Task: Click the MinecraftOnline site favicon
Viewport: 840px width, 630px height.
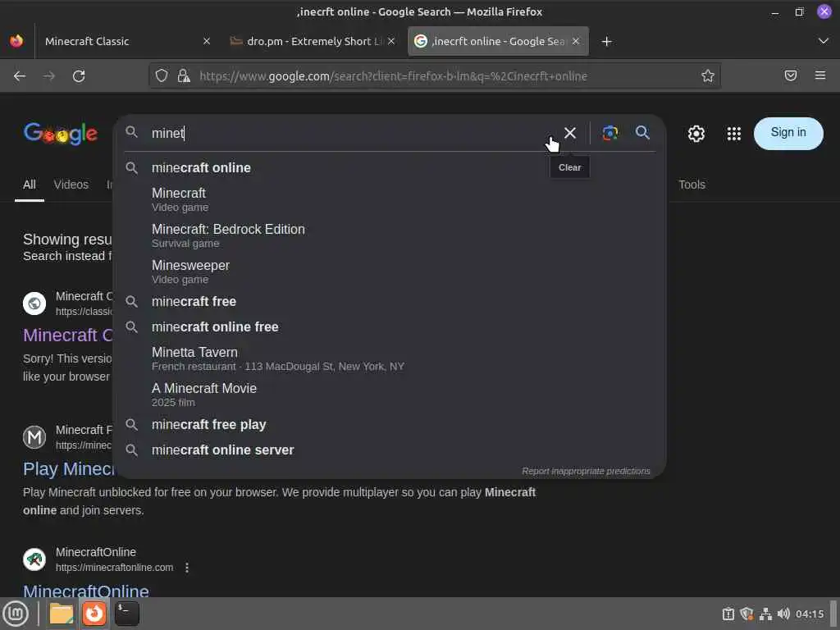Action: pos(34,559)
